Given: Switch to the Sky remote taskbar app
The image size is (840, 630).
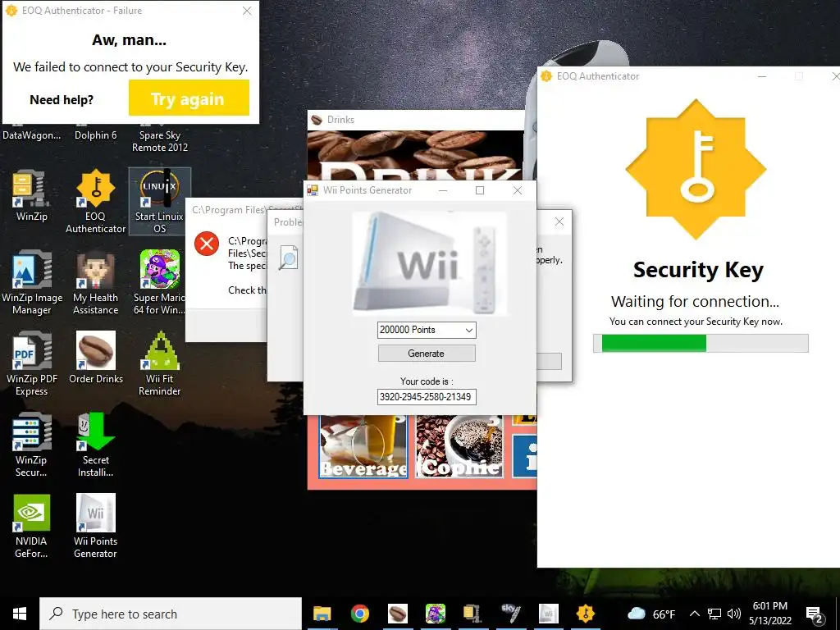Looking at the screenshot, I should click(510, 614).
